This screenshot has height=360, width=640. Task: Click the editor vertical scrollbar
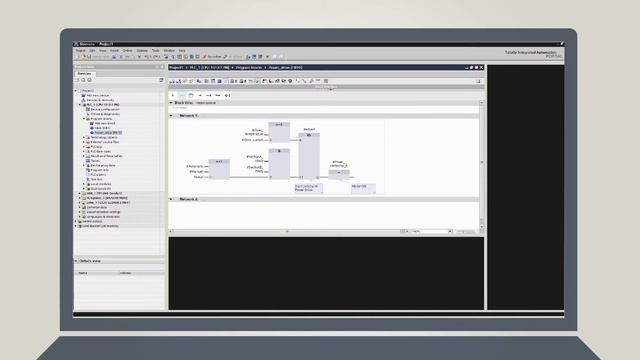tap(482, 165)
